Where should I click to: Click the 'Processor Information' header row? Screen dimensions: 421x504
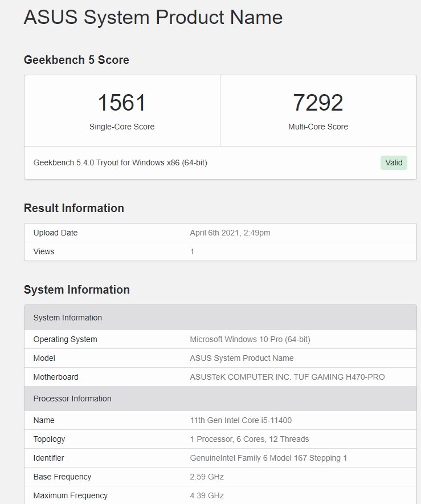tap(220, 399)
